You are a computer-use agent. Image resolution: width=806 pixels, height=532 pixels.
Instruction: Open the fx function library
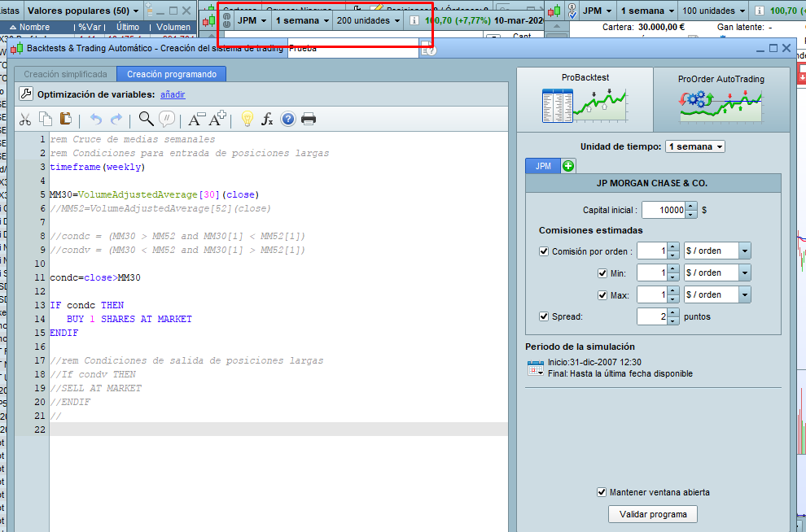coord(267,120)
